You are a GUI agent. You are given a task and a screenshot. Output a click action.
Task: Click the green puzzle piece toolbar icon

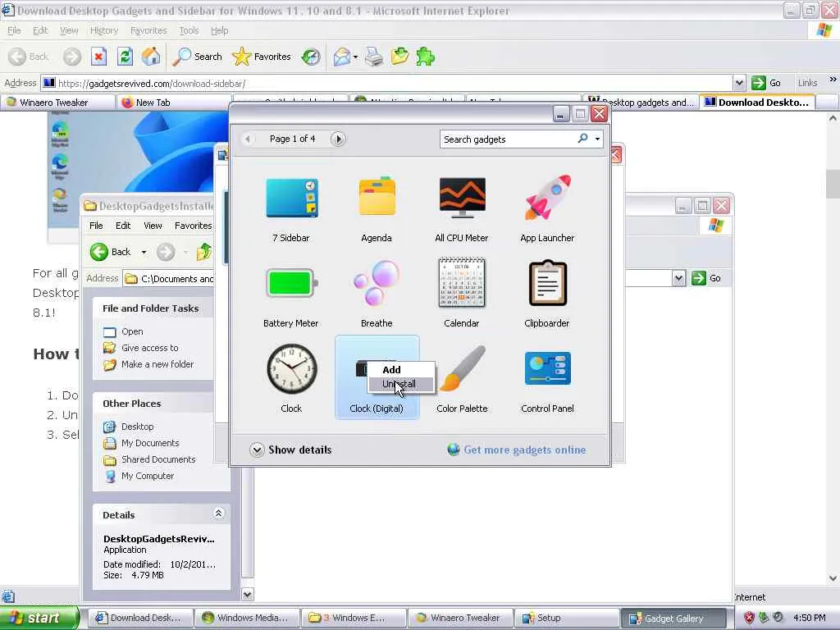coord(426,57)
